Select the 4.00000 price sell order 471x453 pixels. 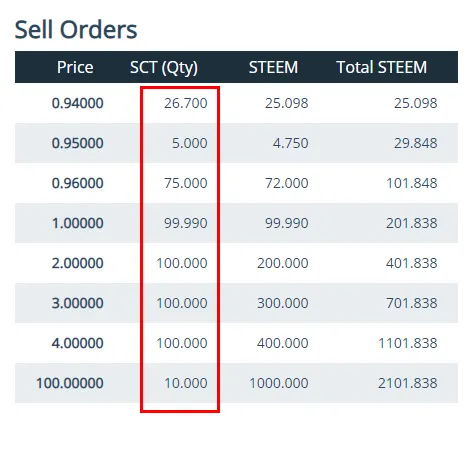tap(236, 343)
